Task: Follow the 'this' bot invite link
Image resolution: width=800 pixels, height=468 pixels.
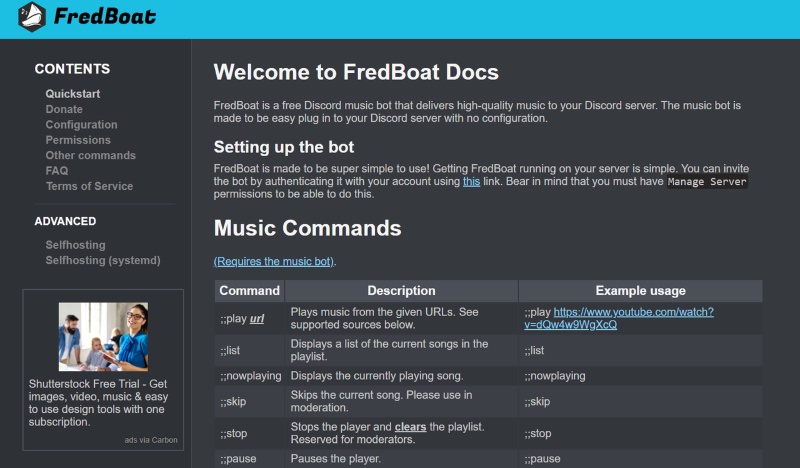Action: 471,181
